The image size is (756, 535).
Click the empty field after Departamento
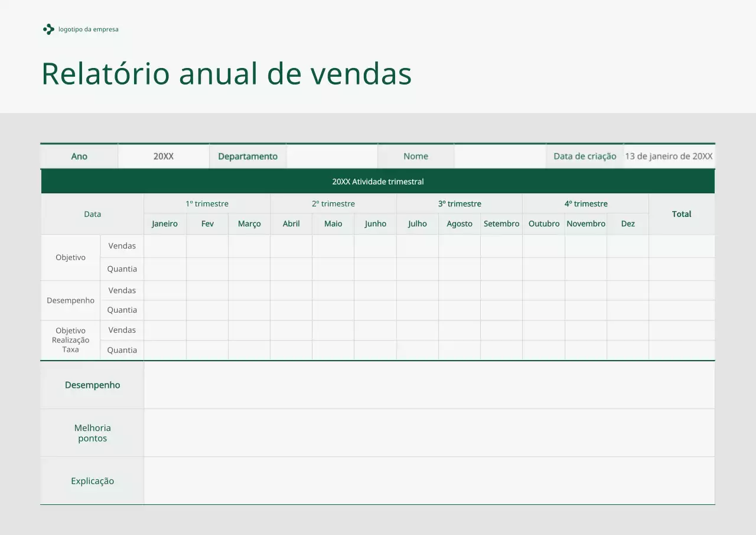coord(332,156)
